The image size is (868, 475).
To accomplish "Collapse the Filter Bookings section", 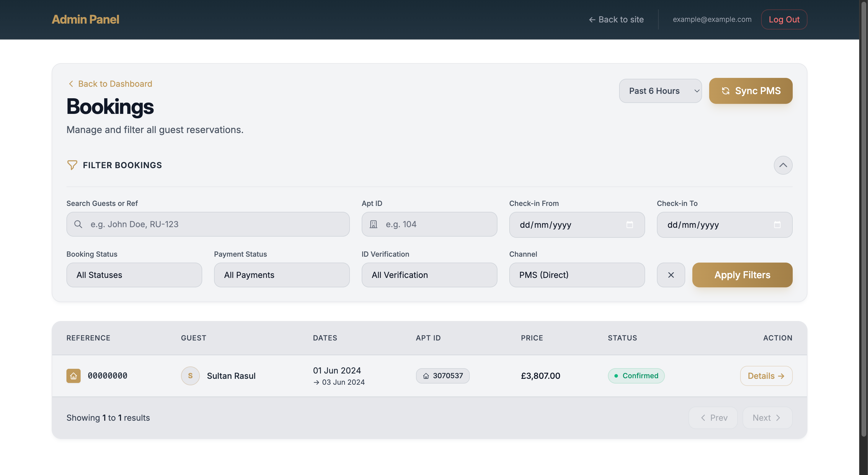I will (783, 165).
